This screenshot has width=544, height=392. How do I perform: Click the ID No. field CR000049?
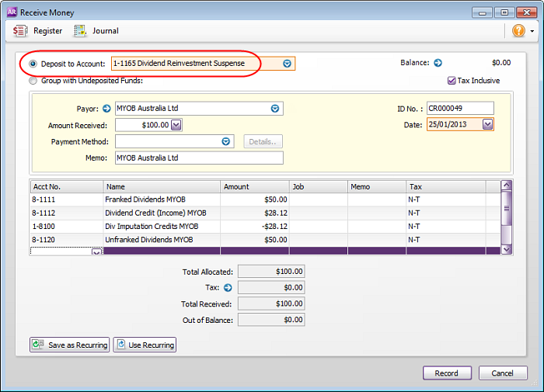pos(460,108)
